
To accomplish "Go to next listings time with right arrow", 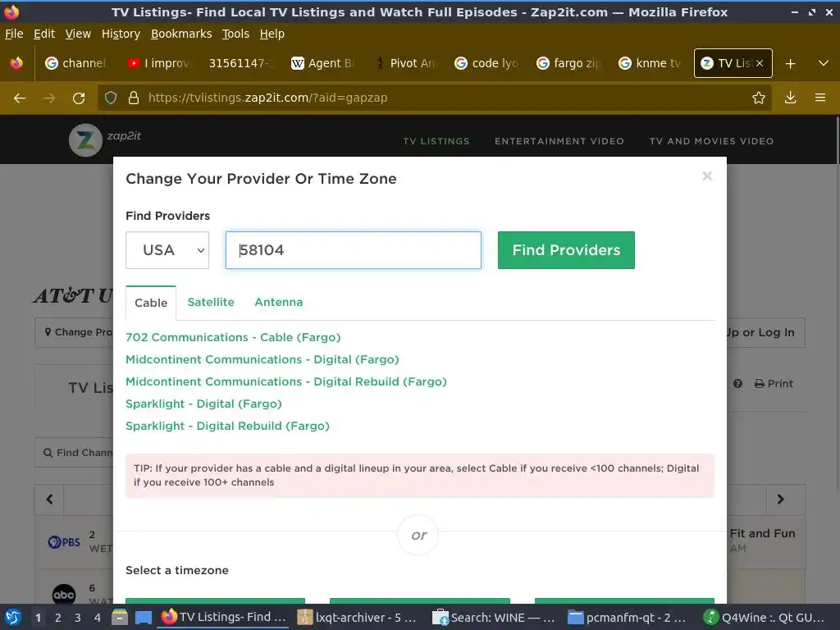I will [x=781, y=500].
